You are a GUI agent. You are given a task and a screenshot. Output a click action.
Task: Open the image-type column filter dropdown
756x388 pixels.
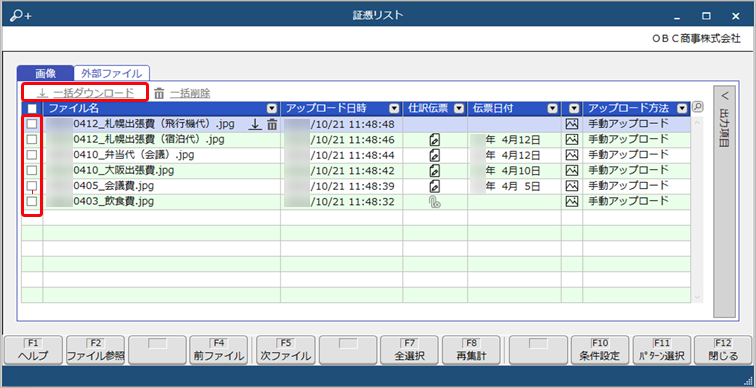(x=573, y=109)
